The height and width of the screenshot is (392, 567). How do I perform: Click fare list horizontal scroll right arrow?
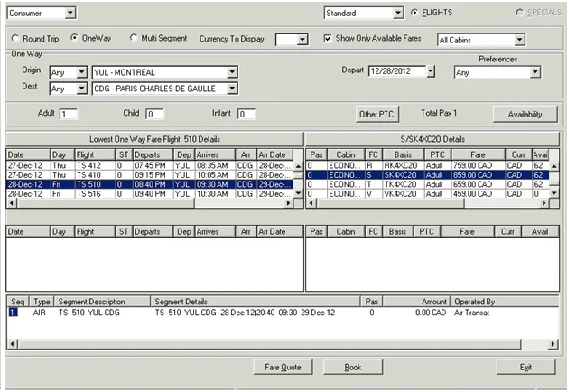coord(544,203)
